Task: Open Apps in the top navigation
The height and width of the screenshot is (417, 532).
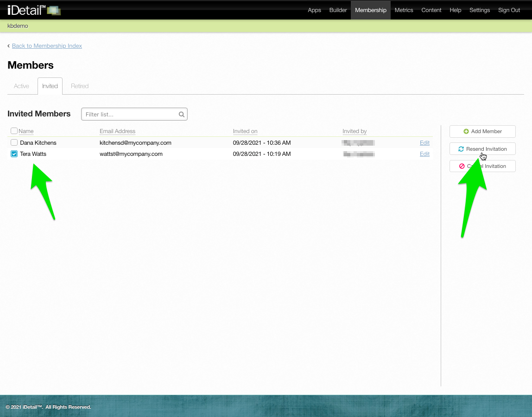Action: [x=314, y=10]
